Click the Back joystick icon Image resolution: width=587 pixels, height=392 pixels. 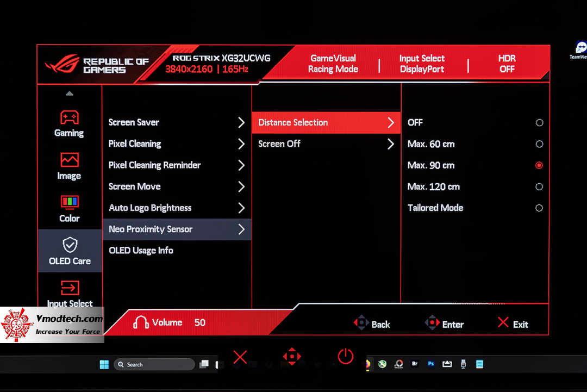361,323
